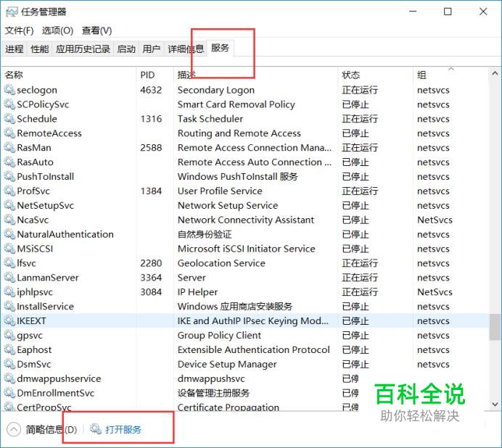
Task: Switch to the 应用历史记录 tab
Action: coord(83,49)
